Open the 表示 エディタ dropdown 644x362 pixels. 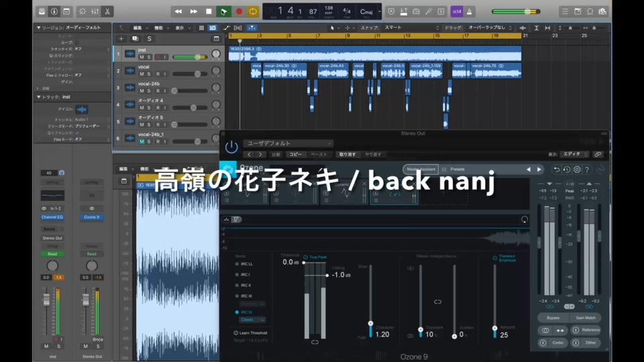(575, 154)
